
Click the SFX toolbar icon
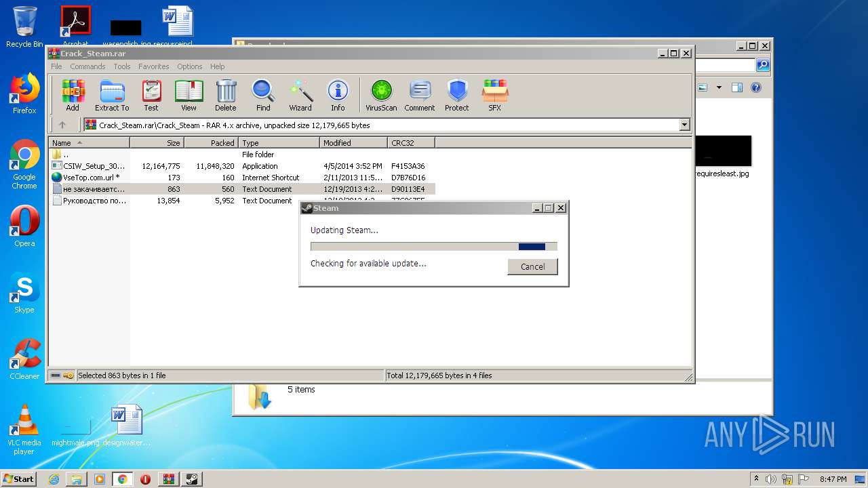(x=495, y=95)
